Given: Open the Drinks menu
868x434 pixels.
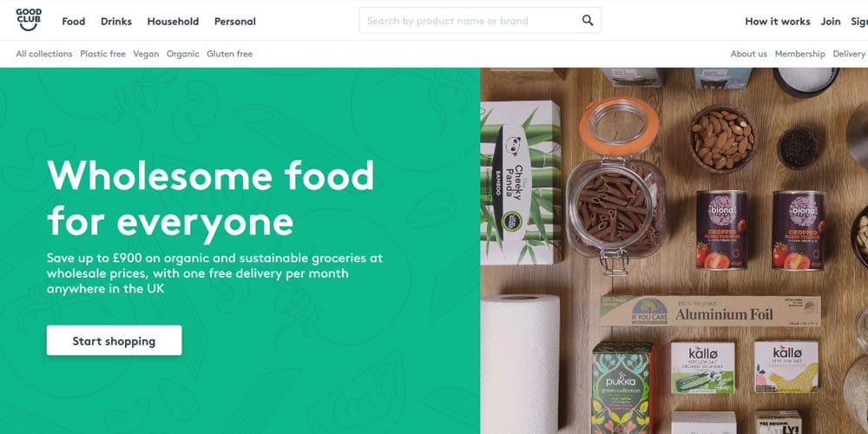Looking at the screenshot, I should (x=116, y=22).
